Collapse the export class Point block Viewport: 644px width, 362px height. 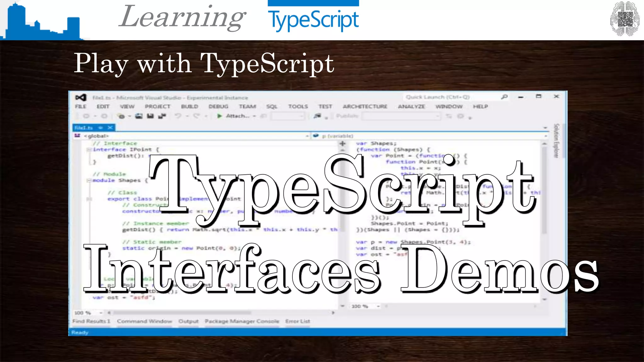pos(89,199)
